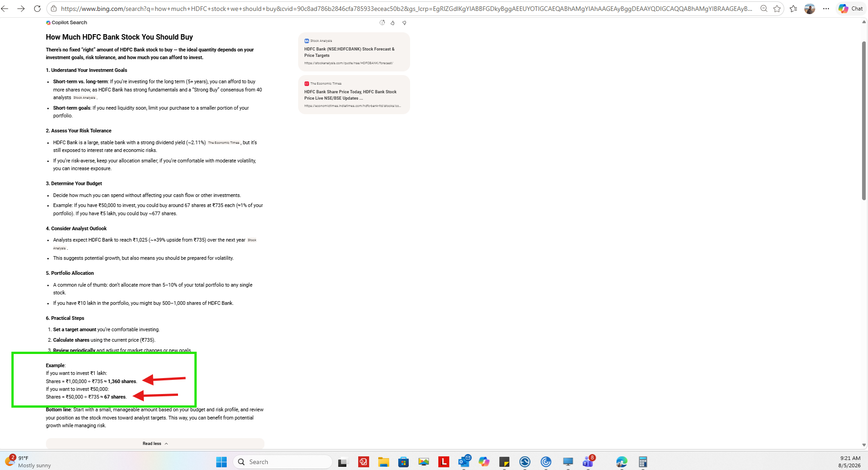Click the taskbar Search box
This screenshot has width=868, height=470.
(283, 462)
